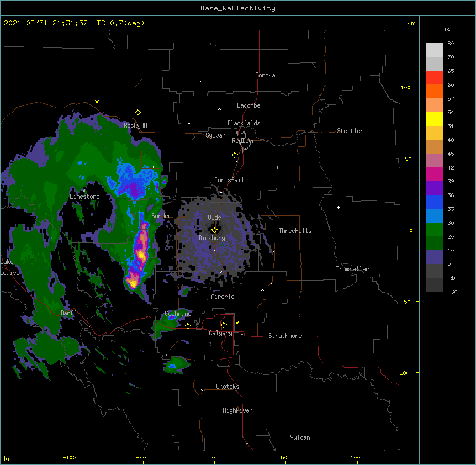This screenshot has width=476, height=465.
Task: Click the 80 value on dBZ scale
Action: tap(451, 44)
